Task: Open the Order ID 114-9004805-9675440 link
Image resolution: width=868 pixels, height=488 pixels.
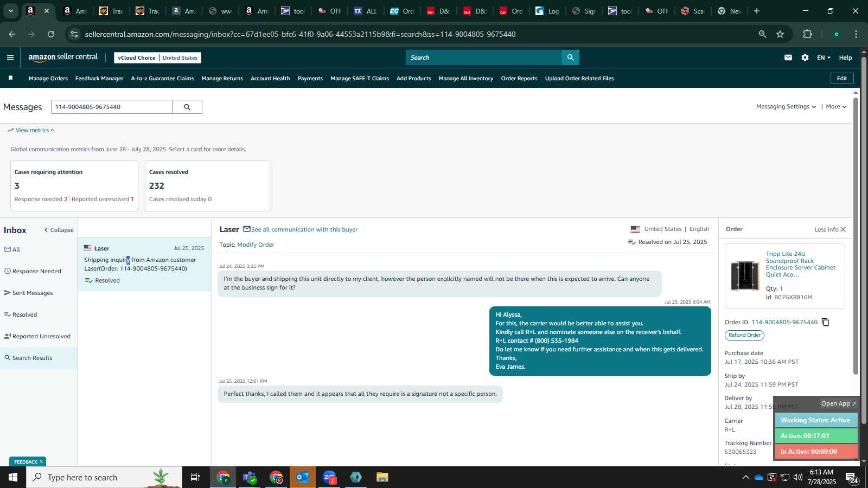Action: [784, 322]
